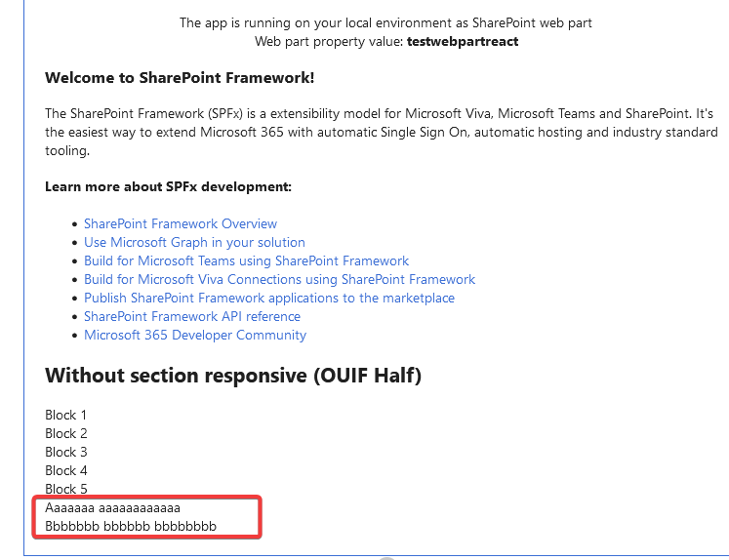Click the Bbbbbbb bbbbbb bbbbbbbb text
This screenshot has width=729, height=560.
(131, 527)
